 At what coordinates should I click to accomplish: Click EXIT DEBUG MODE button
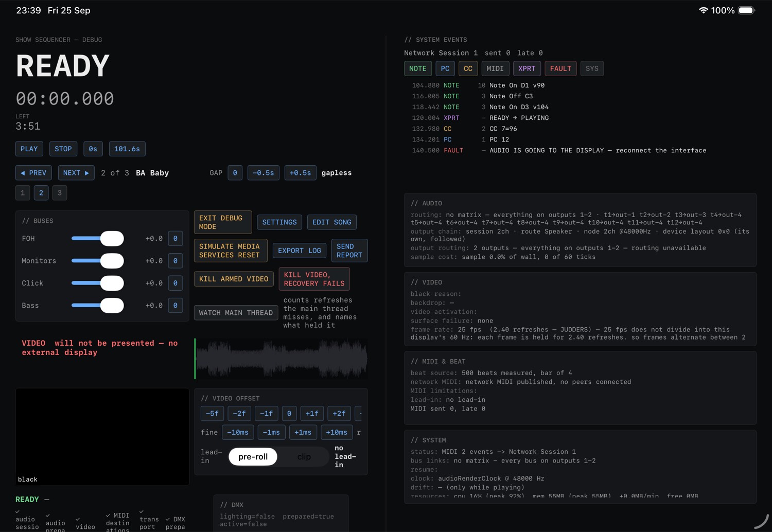(x=223, y=222)
